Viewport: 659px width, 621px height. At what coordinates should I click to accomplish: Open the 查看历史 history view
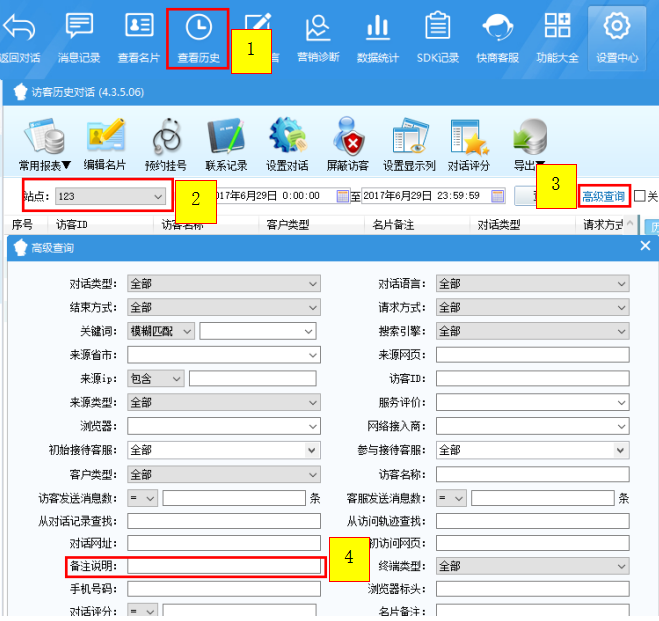click(197, 38)
